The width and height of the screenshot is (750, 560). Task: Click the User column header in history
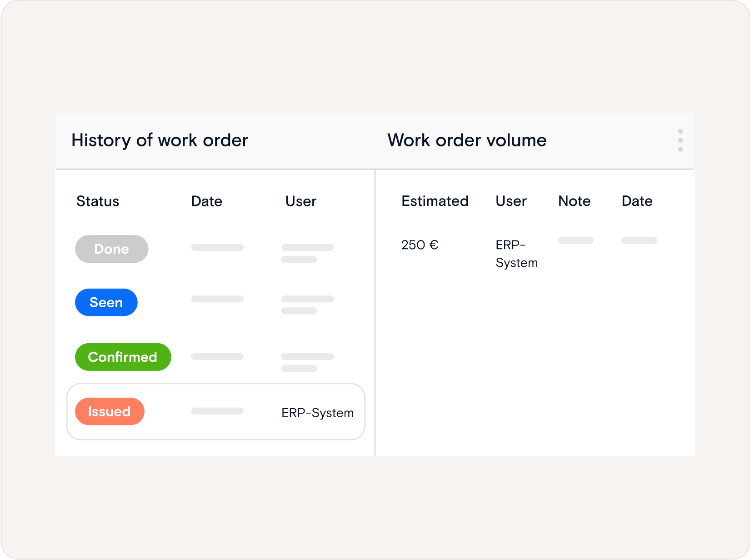[301, 201]
